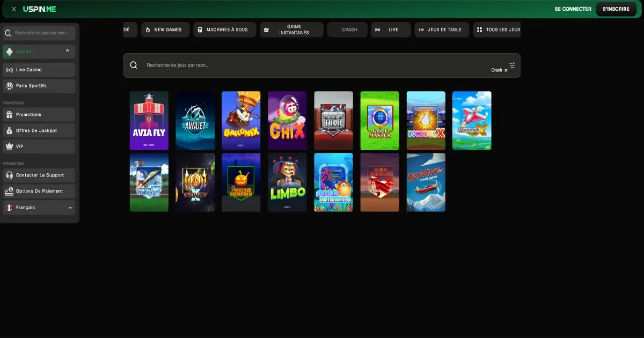Click the Live tab broadcast icon
644x338 pixels.
(377, 30)
